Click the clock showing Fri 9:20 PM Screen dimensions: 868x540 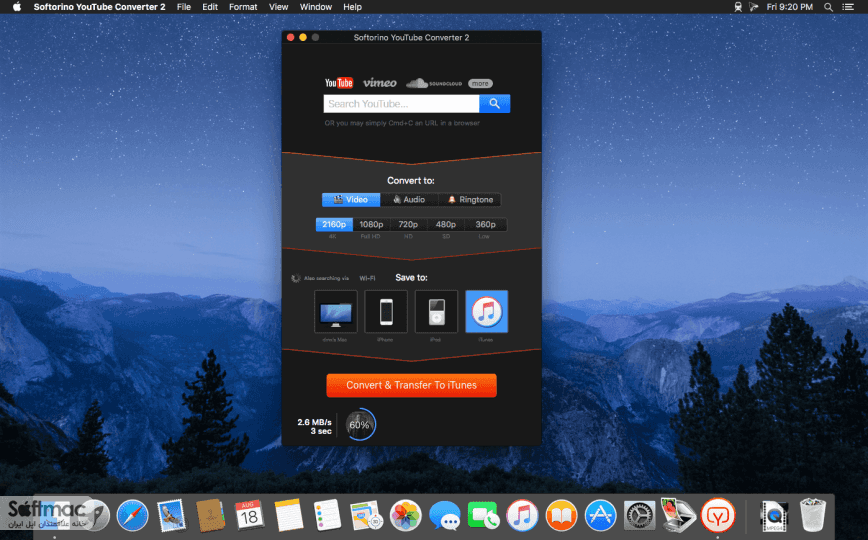pos(789,7)
